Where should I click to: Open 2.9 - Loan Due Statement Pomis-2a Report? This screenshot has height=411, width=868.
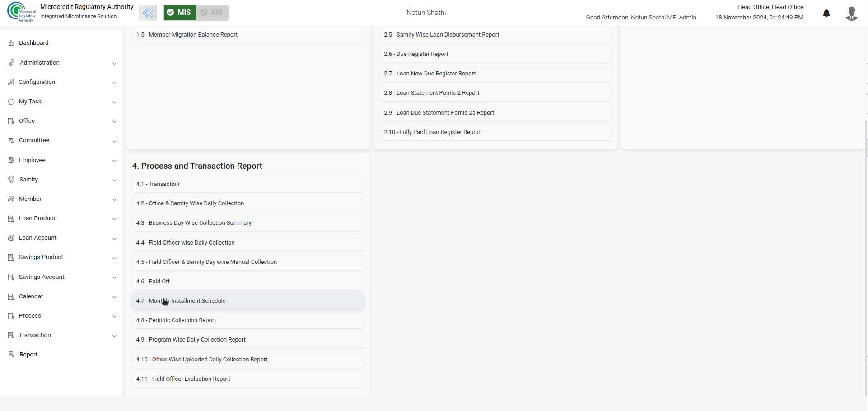pyautogui.click(x=495, y=113)
